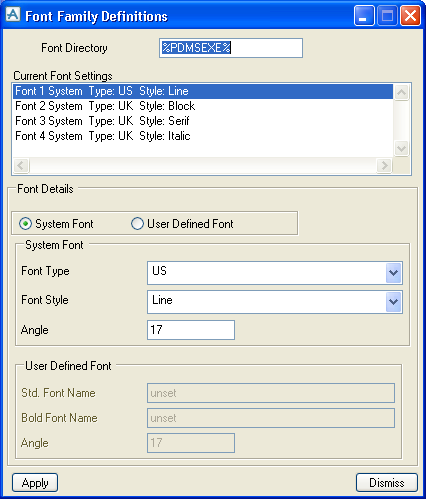Click the Apply button
The height and width of the screenshot is (499, 426).
point(35,483)
